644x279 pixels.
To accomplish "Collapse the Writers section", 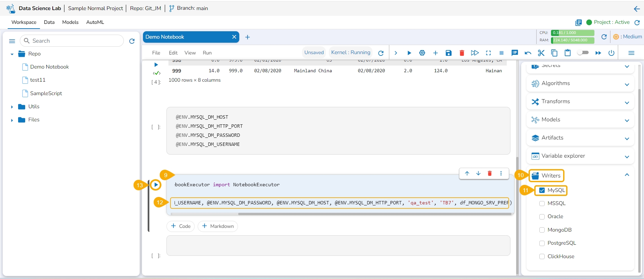I will [627, 175].
